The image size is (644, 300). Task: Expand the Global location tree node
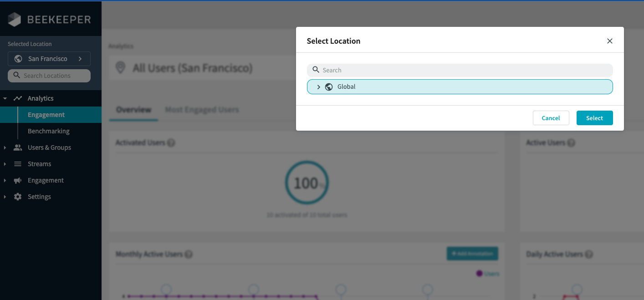tap(318, 87)
